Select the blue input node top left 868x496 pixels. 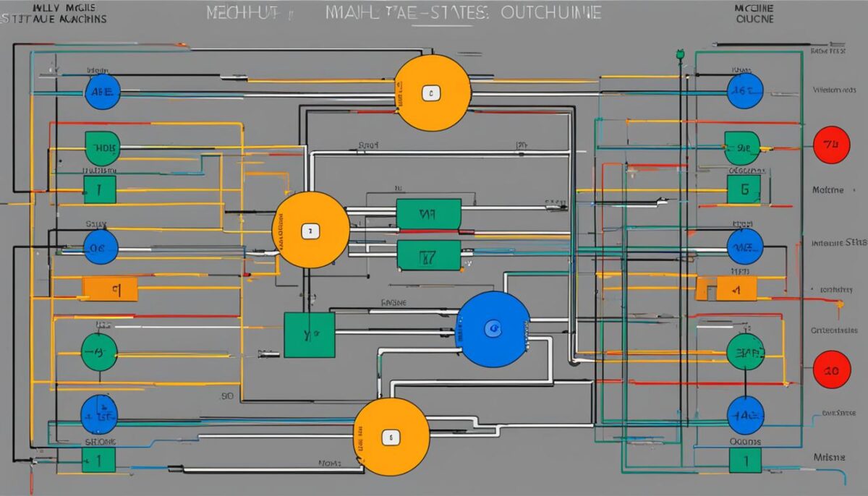coord(103,91)
